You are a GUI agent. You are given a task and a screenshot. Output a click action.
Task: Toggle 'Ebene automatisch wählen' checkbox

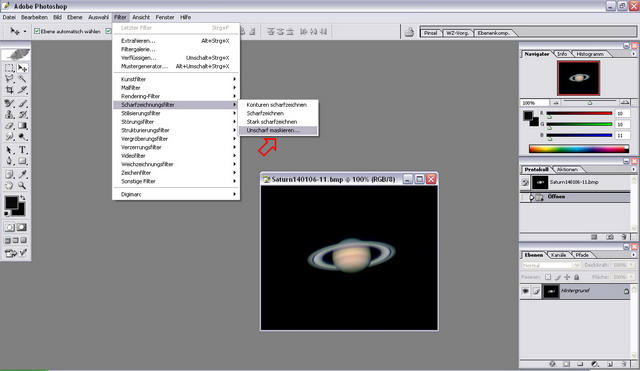37,31
